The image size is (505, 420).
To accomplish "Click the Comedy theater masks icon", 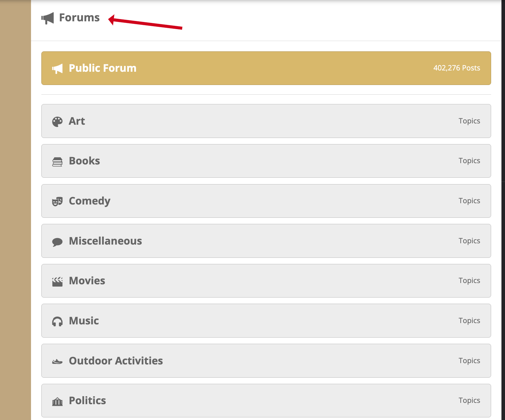I will point(57,201).
